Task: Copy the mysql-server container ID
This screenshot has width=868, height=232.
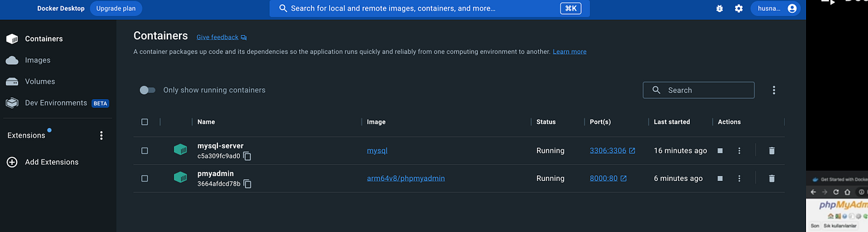Action: tap(247, 157)
